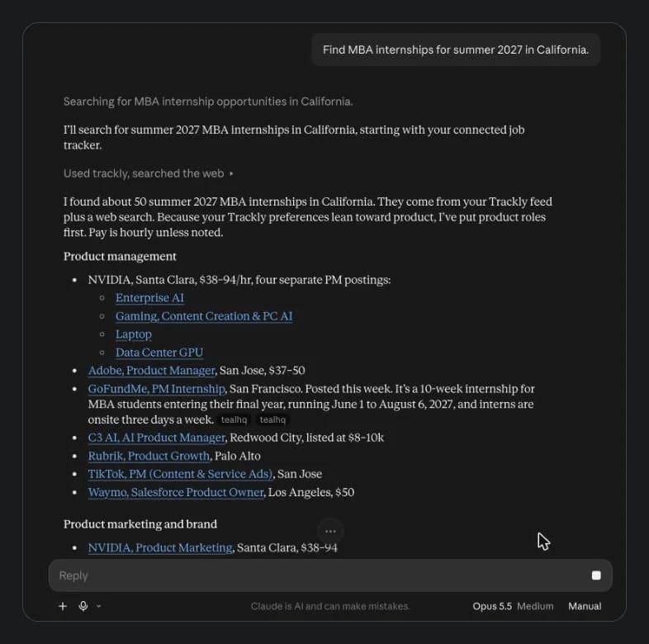Image resolution: width=649 pixels, height=644 pixels.
Task: Click the floating three-dots loading button
Action: [330, 531]
